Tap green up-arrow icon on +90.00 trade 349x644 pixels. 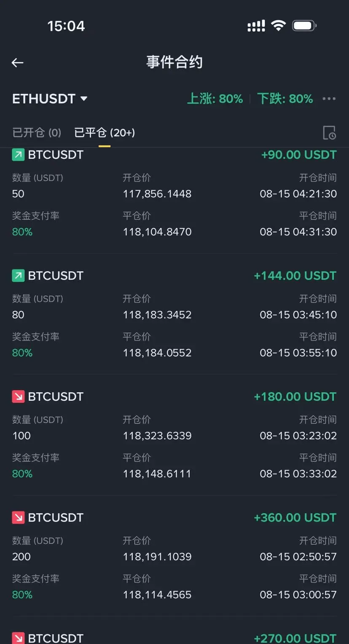point(18,155)
